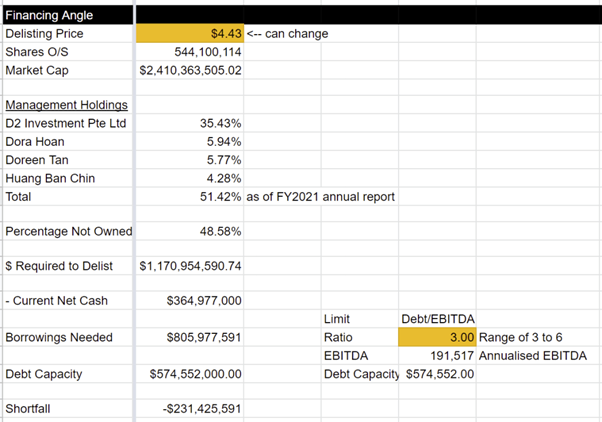
Task: Click the yellow $4.43 delisting price cell
Action: tap(189, 34)
